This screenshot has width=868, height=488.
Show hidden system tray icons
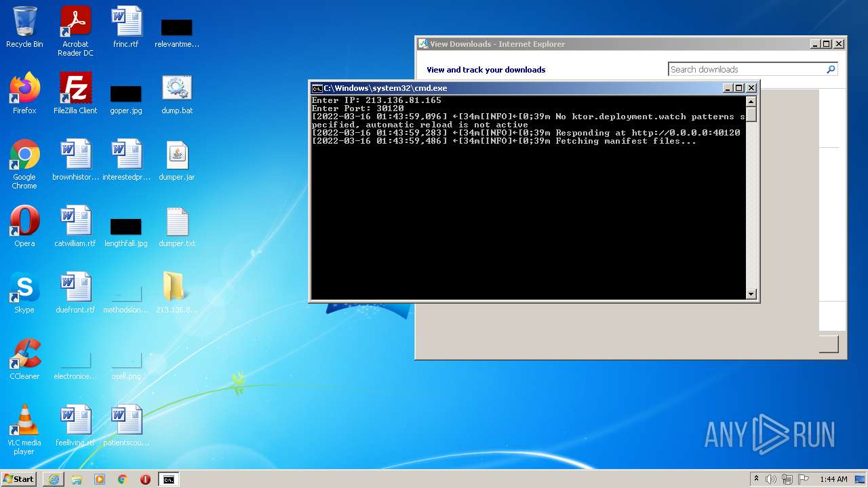[756, 479]
